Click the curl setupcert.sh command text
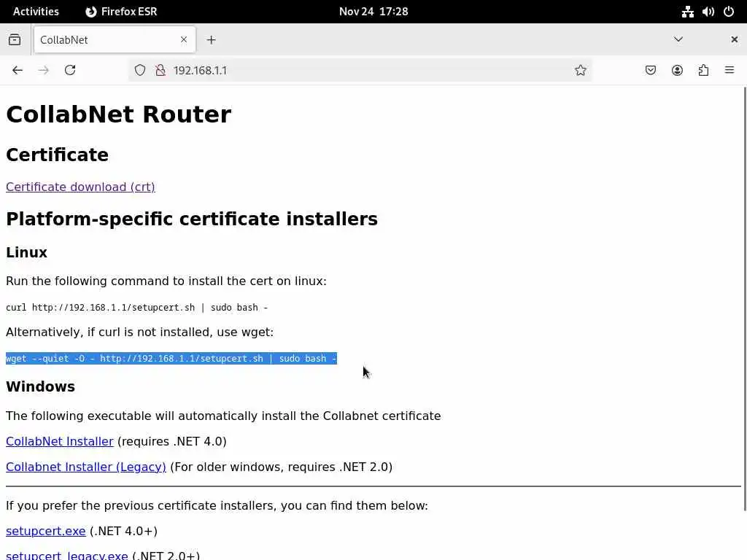 pyautogui.click(x=136, y=308)
